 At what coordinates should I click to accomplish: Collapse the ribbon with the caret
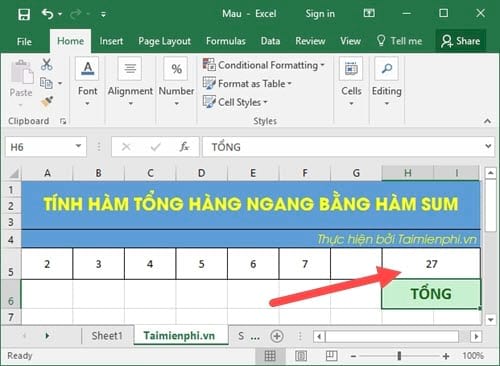[x=487, y=121]
